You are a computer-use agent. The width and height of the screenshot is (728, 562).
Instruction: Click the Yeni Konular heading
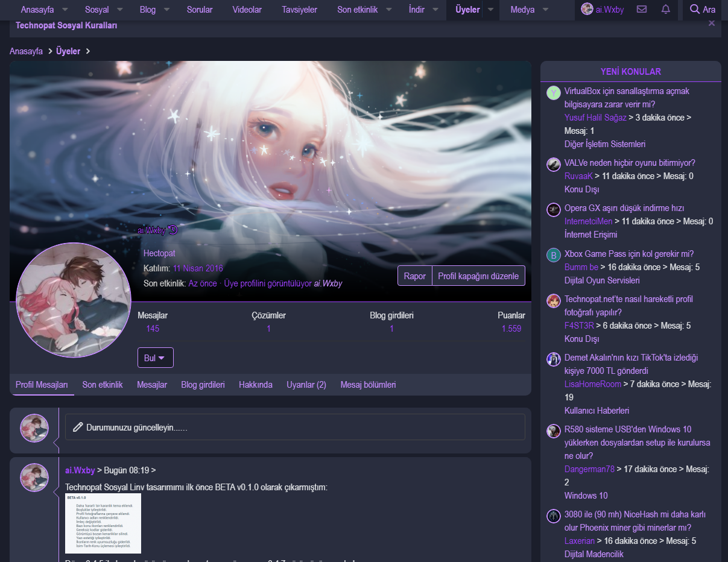[x=630, y=71]
